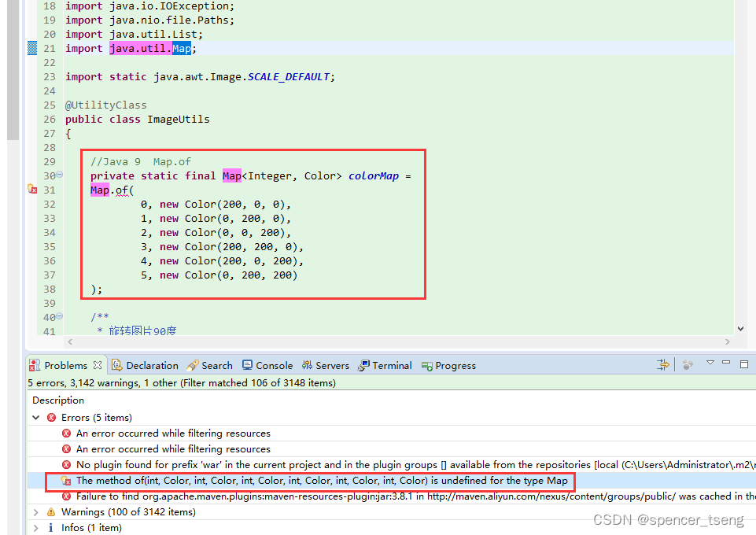This screenshot has height=535, width=756.
Task: Click the quick fix error marker beside line 31
Action: (x=32, y=189)
